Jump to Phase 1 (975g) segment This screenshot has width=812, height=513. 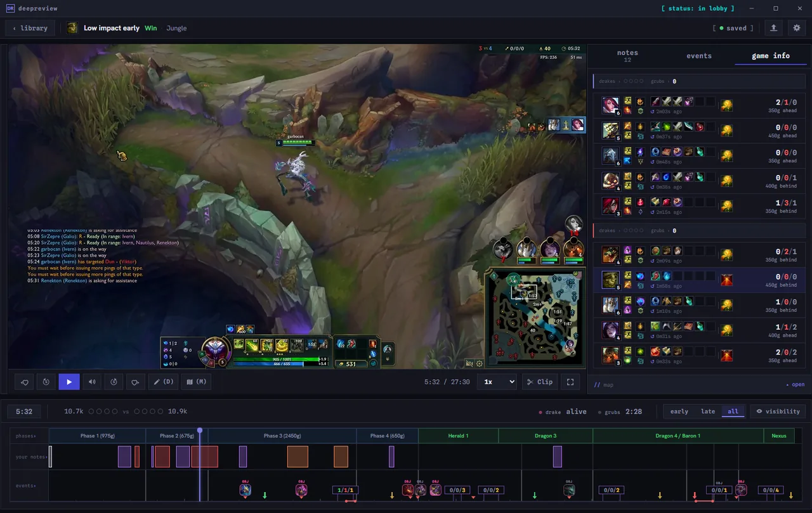pyautogui.click(x=97, y=436)
